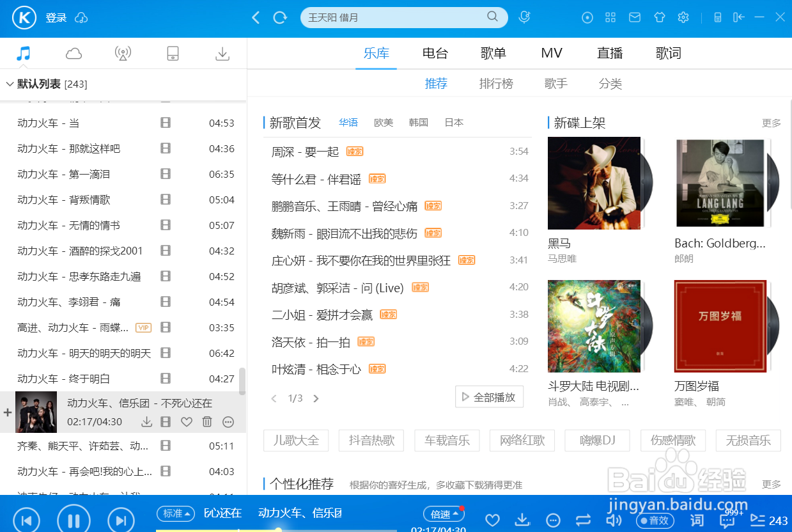Switch to the 直播 tab

pos(610,53)
